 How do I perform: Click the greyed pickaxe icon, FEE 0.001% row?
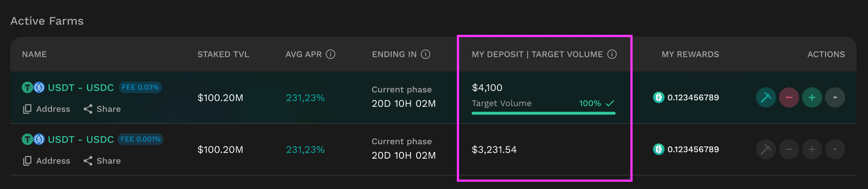pos(766,149)
